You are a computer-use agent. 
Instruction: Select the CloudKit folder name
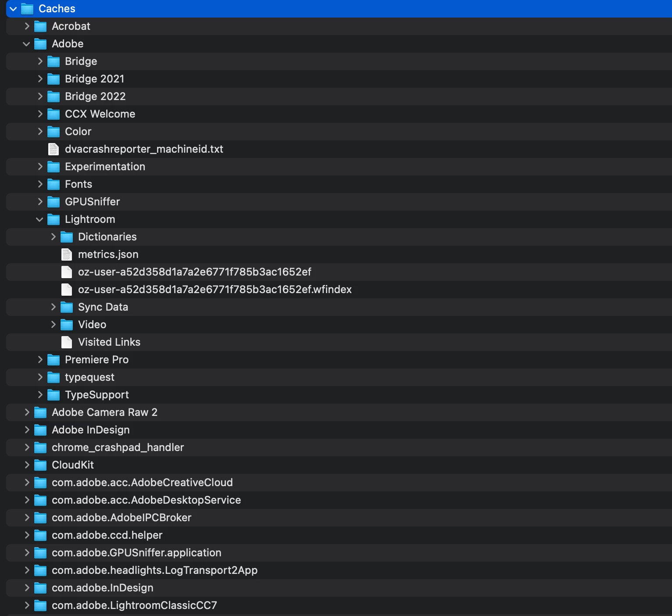pos(73,465)
